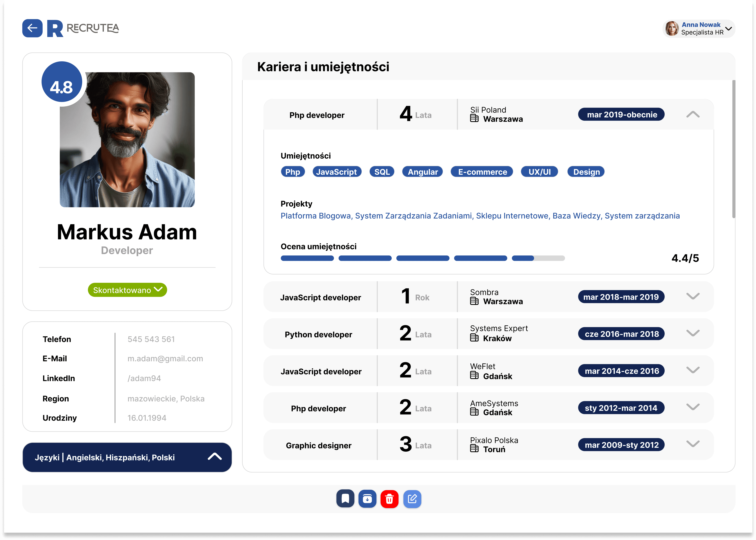Delete candidate with red trash icon
756x540 pixels.
[389, 499]
